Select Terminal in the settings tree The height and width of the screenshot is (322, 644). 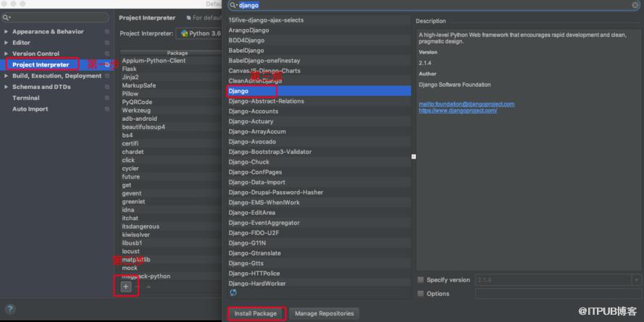point(26,98)
